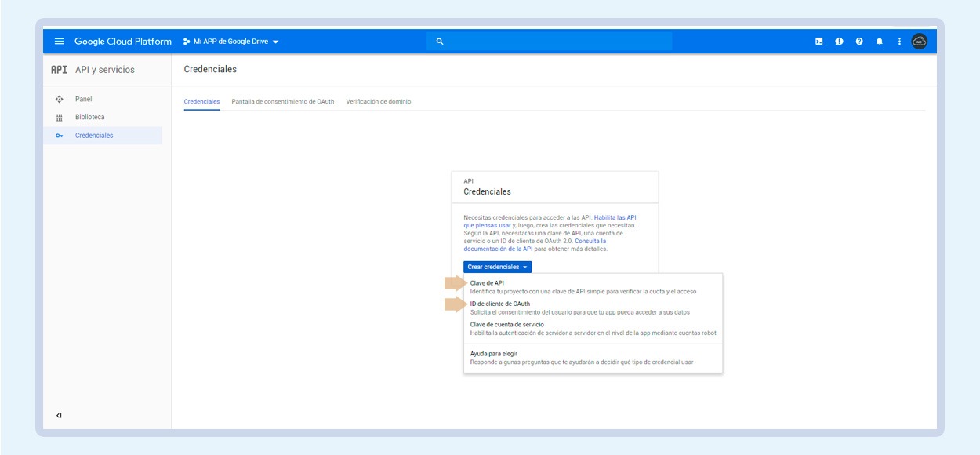Image resolution: width=980 pixels, height=455 pixels.
Task: Select the Credenciales tab under the page title
Action: [201, 102]
